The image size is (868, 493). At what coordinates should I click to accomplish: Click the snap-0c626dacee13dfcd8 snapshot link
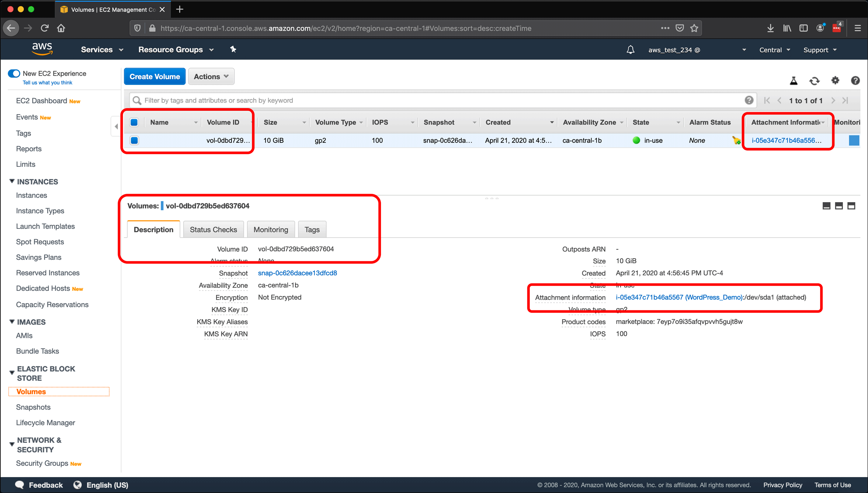pos(297,273)
